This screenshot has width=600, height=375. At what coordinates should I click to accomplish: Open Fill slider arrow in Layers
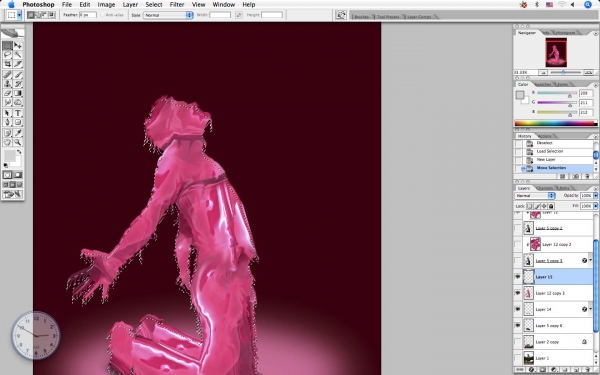[595, 206]
